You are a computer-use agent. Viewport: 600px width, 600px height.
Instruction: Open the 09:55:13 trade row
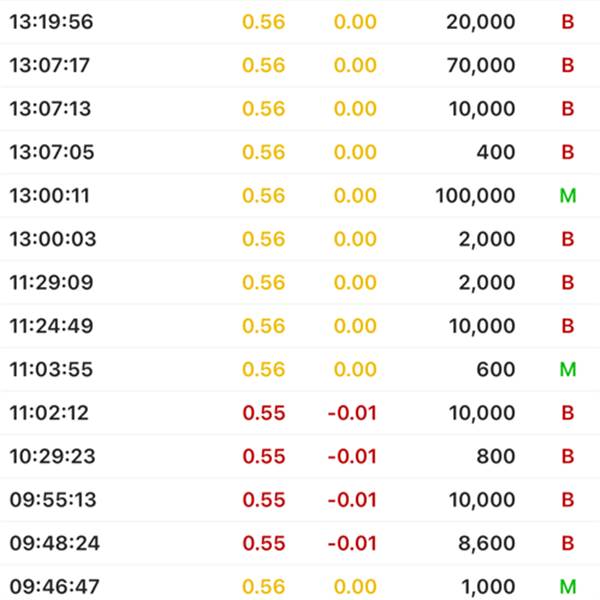(300, 500)
